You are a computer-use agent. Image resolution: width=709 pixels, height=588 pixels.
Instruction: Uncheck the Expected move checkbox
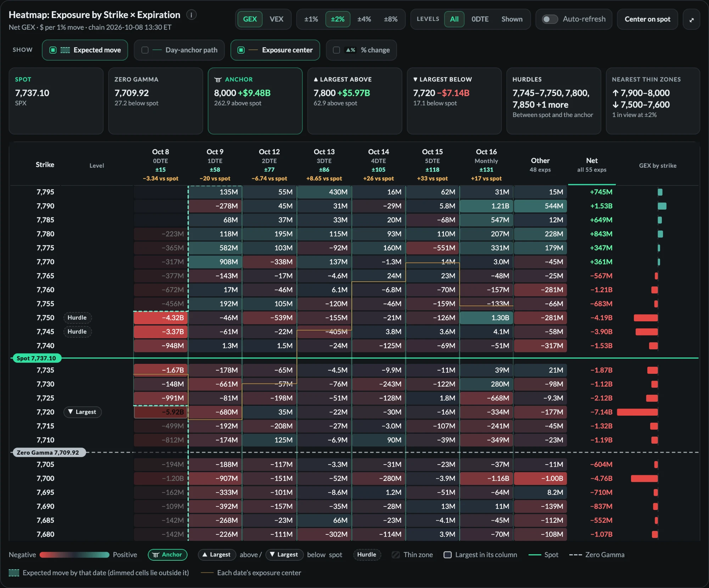click(x=53, y=50)
